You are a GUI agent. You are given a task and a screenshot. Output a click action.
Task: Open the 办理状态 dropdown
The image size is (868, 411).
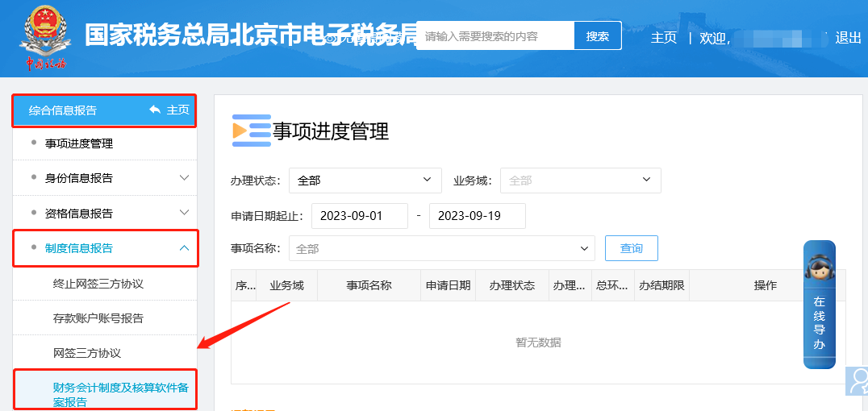(x=365, y=181)
